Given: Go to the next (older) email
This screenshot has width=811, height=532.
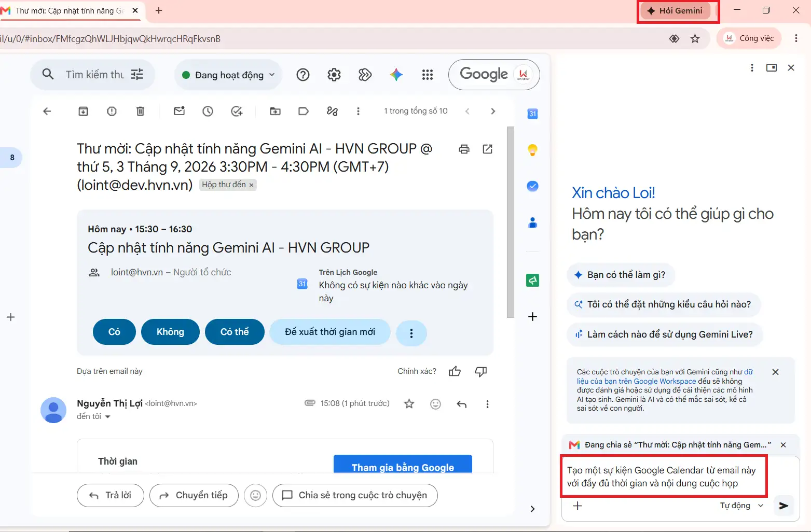Looking at the screenshot, I should click(x=493, y=111).
